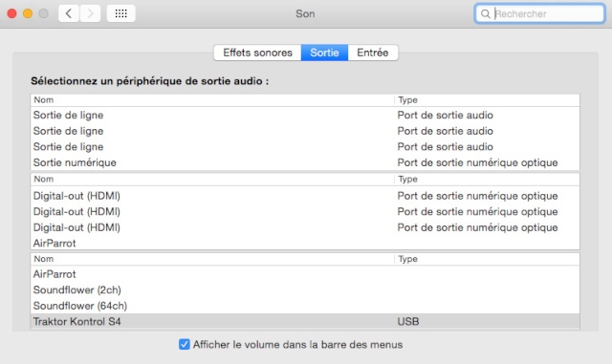Select Sortie numérique output device
612x364 pixels.
(305, 162)
